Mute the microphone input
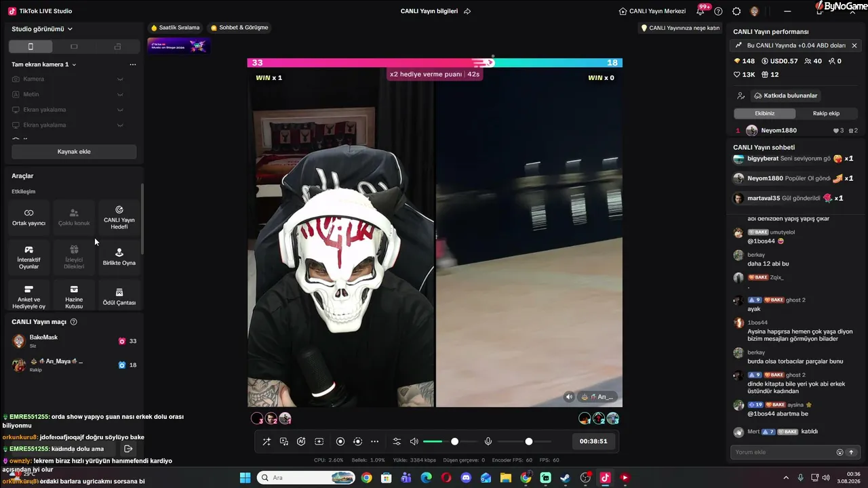The image size is (868, 488). 488,442
